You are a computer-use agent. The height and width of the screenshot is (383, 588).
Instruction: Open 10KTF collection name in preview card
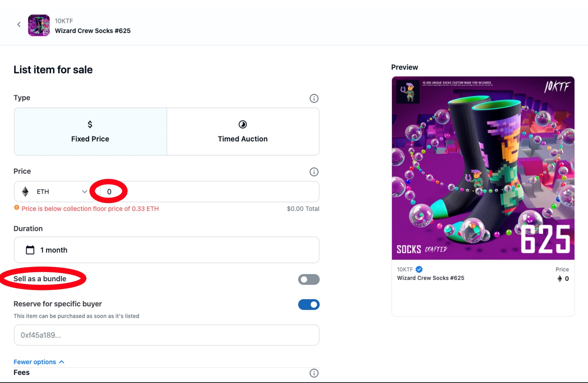405,269
